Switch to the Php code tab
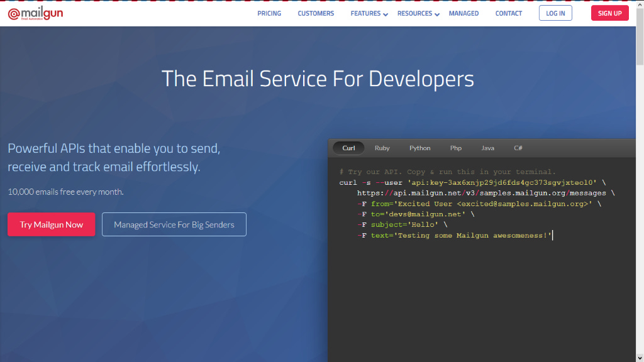 tap(455, 148)
